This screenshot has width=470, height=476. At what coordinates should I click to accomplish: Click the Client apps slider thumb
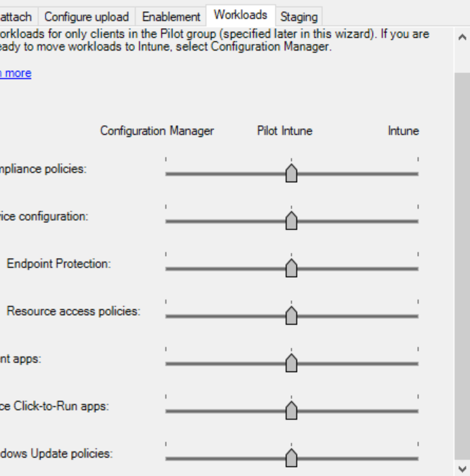point(291,363)
